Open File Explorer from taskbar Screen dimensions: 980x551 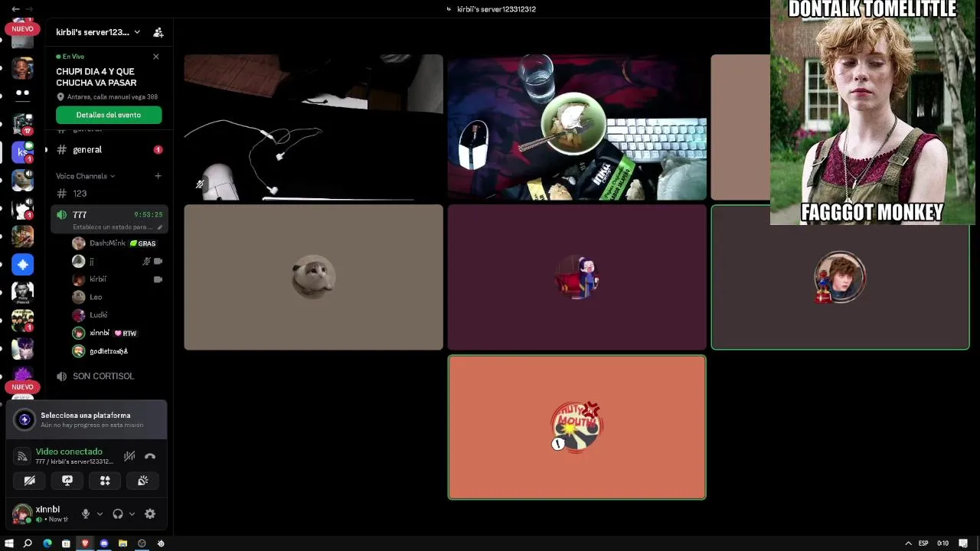(x=122, y=543)
